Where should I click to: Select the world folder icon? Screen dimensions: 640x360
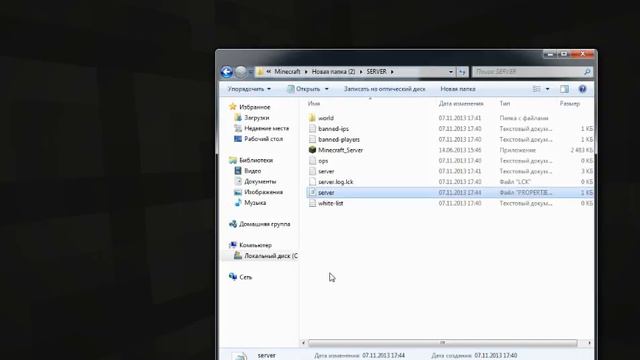point(312,118)
